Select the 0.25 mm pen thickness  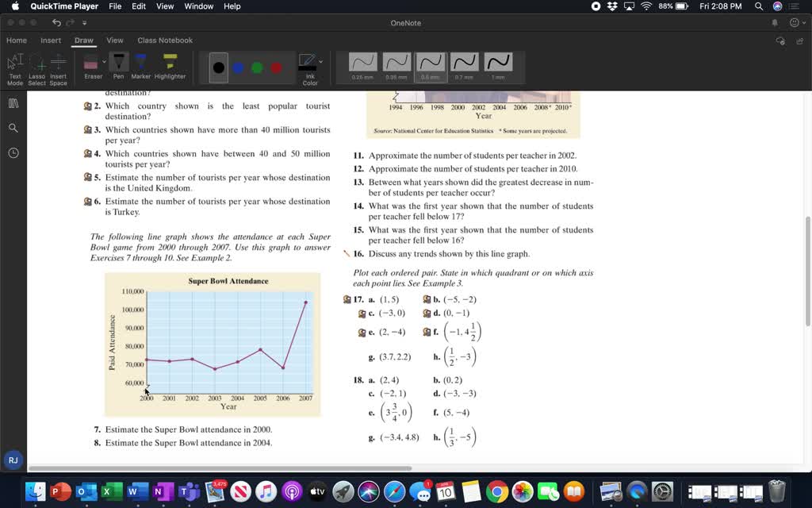coord(362,63)
